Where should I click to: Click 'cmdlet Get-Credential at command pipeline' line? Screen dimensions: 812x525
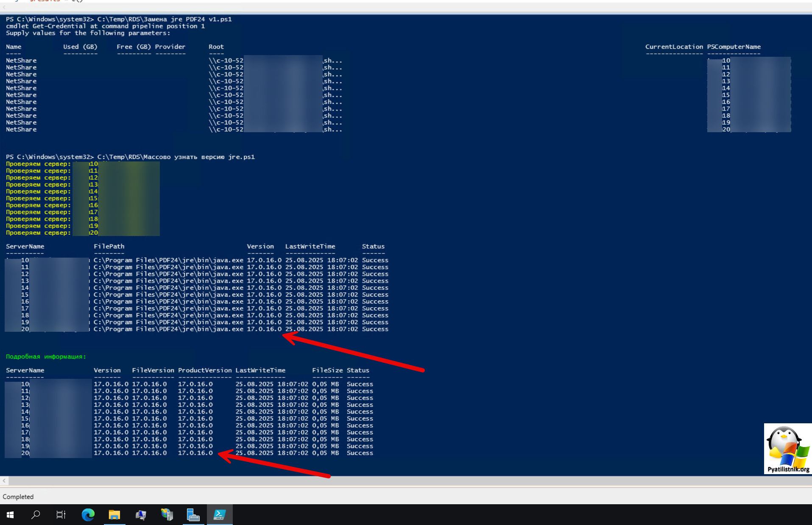[x=105, y=26]
